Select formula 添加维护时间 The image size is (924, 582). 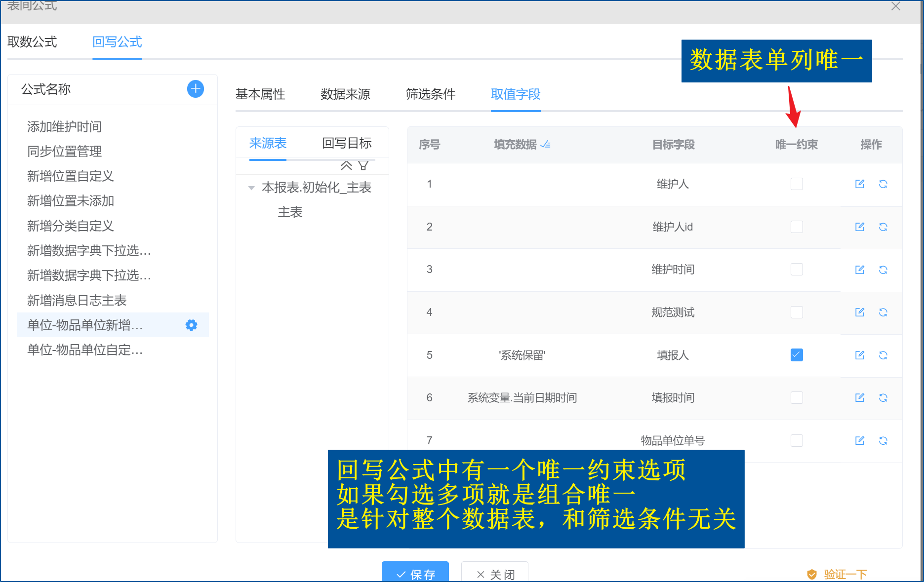[64, 127]
